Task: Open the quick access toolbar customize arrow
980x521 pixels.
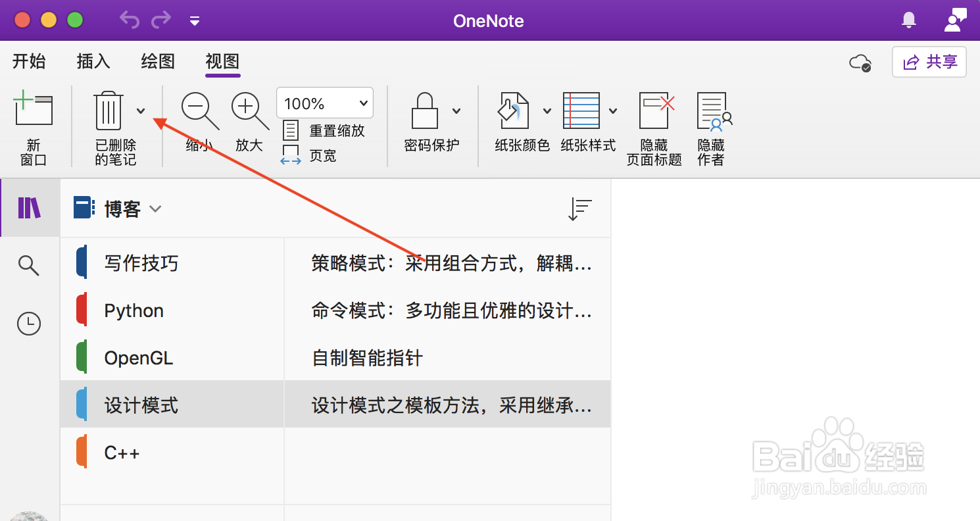Action: click(x=194, y=21)
